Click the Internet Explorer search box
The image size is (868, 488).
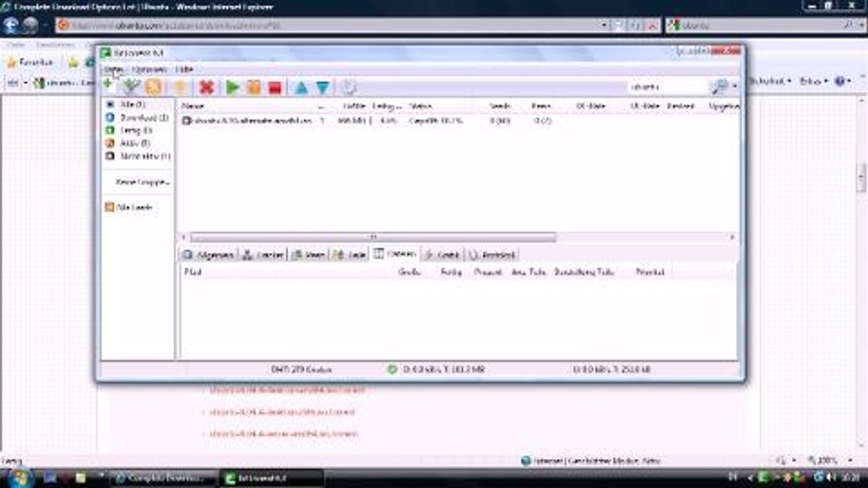point(753,25)
